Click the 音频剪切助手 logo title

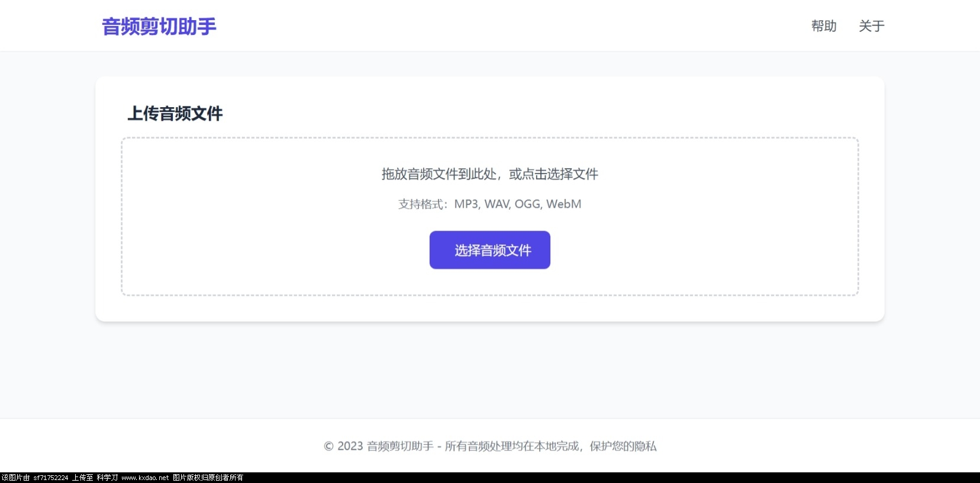coord(159,27)
